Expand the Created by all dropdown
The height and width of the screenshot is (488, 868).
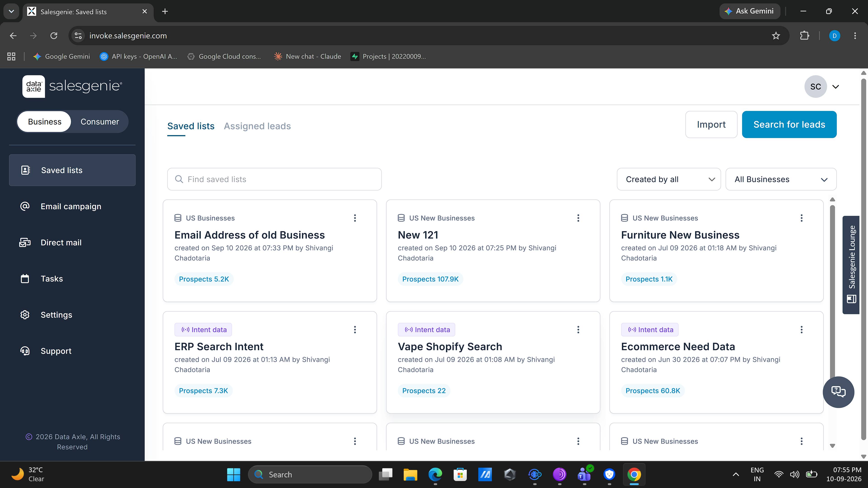pos(669,179)
